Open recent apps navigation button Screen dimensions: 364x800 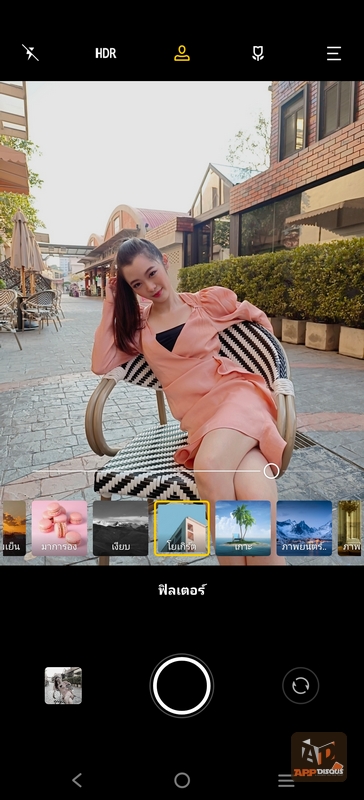coord(286,780)
